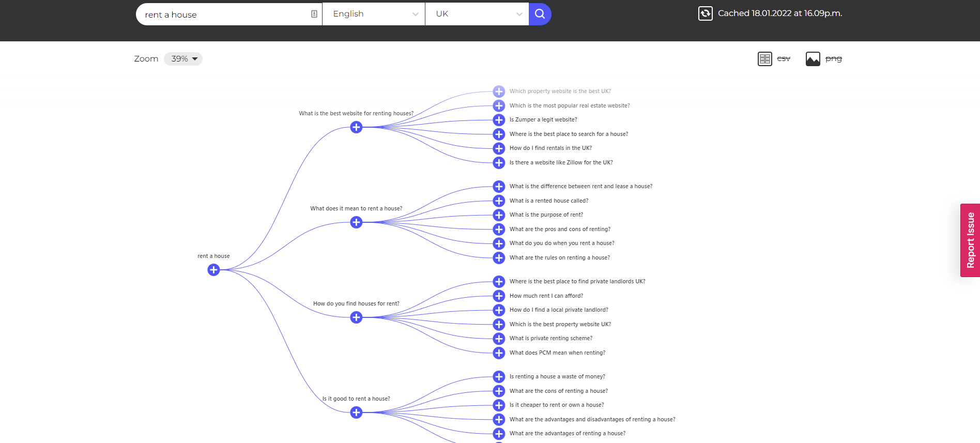Image resolution: width=980 pixels, height=443 pixels.
Task: Click plus beside 'Is it cheaper to rent or own a house?'
Action: 499,405
